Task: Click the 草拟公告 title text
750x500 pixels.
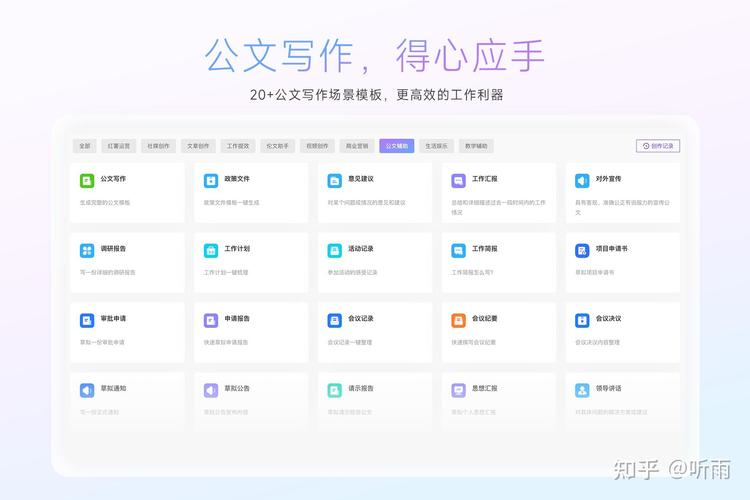Action: pyautogui.click(x=237, y=389)
